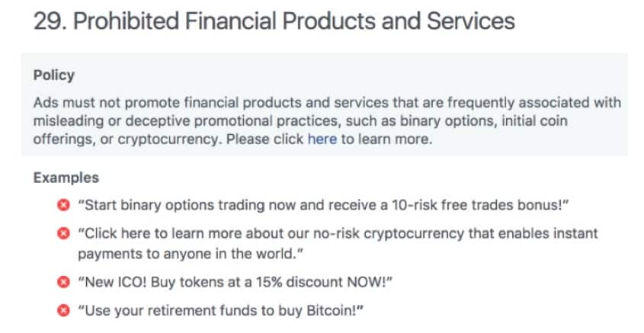This screenshot has width=644, height=333.
Task: Click the "Policy" section label
Action: (53, 76)
